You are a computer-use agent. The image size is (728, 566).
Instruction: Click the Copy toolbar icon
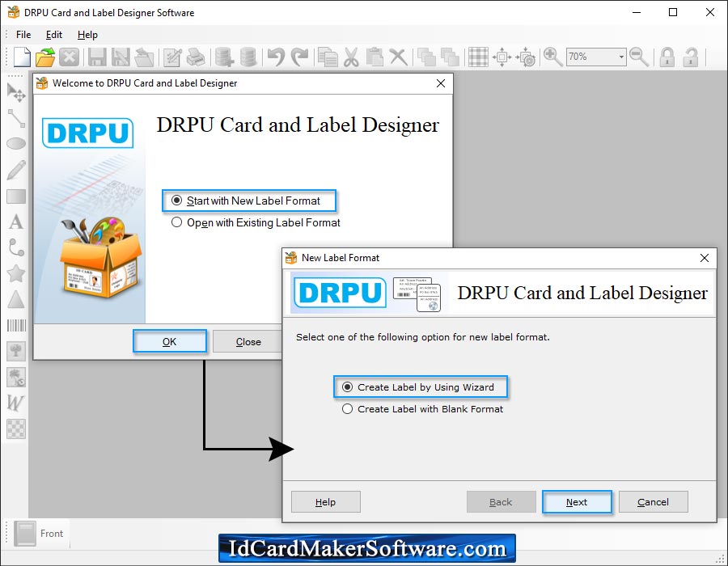(328, 57)
